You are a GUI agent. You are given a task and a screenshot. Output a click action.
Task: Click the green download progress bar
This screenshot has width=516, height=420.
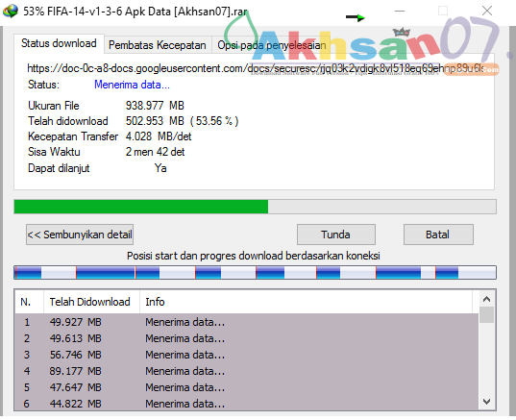(x=255, y=207)
